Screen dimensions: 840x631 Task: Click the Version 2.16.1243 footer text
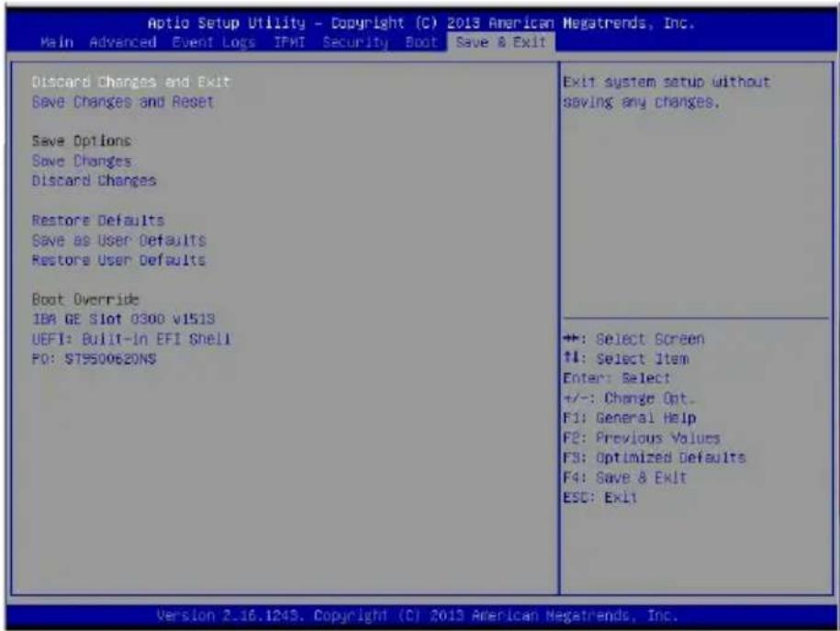pyautogui.click(x=418, y=614)
